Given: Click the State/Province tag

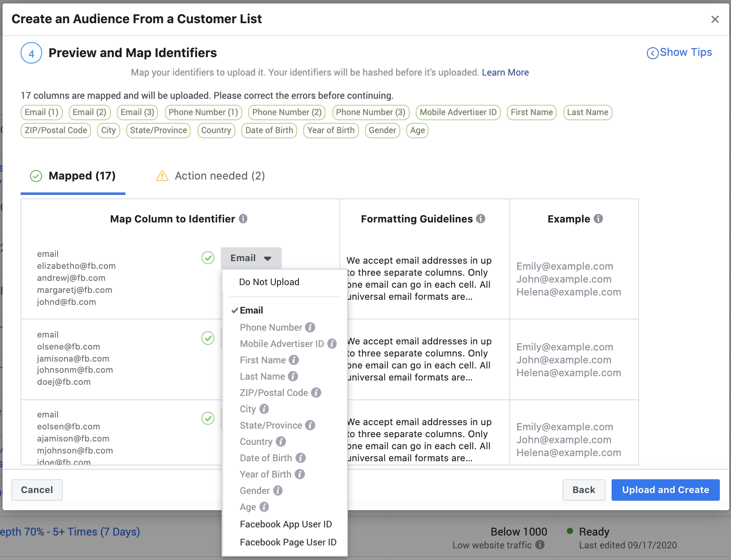Looking at the screenshot, I should (158, 130).
